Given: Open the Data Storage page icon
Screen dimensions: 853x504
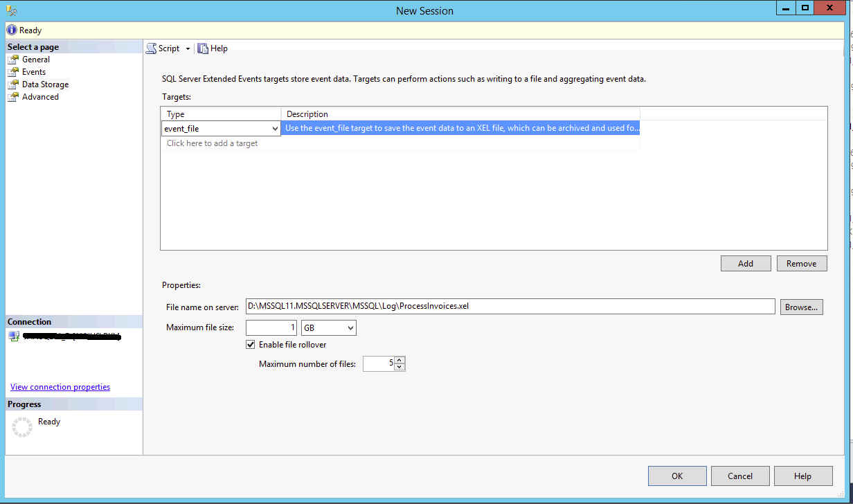Looking at the screenshot, I should tap(13, 84).
